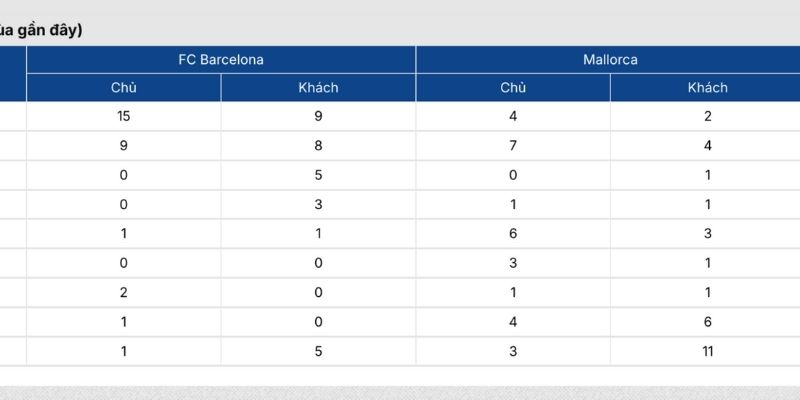The image size is (800, 400).
Task: Select the cell with value 7
Action: (513, 145)
